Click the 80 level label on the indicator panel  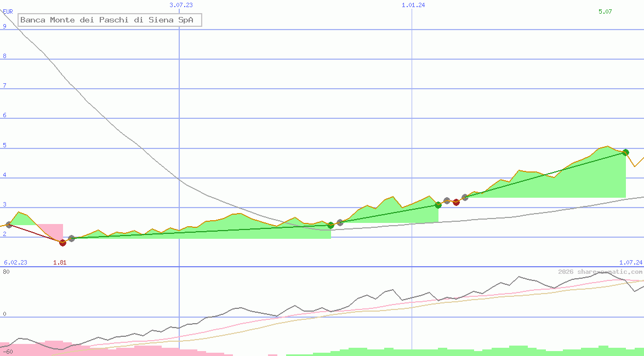tap(6, 272)
